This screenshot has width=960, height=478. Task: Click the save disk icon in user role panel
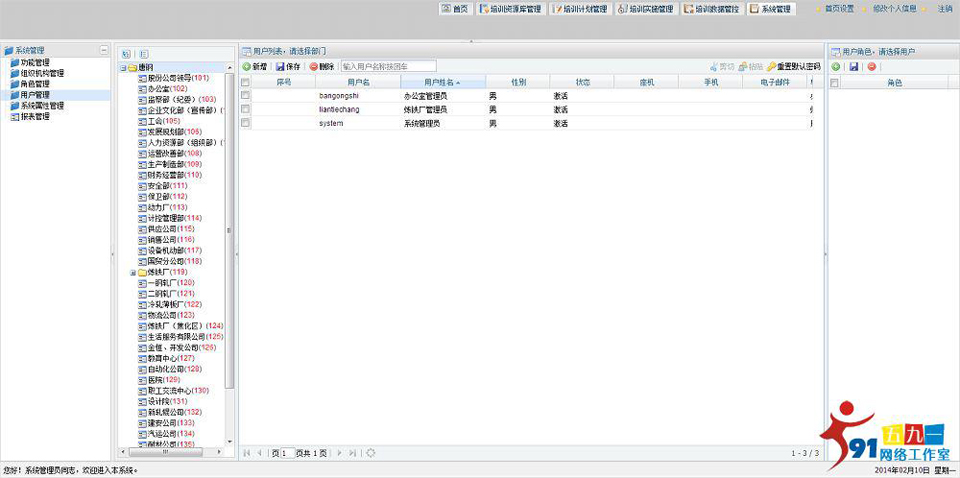854,66
